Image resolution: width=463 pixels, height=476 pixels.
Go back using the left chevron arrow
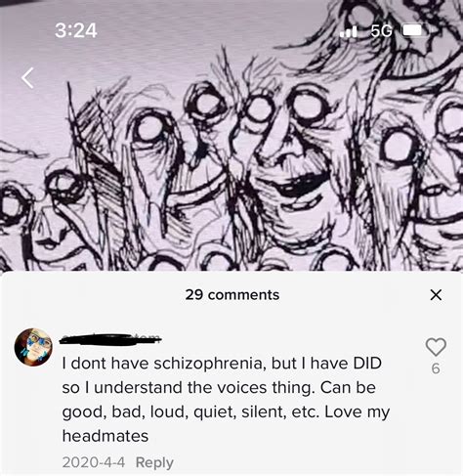[x=28, y=78]
